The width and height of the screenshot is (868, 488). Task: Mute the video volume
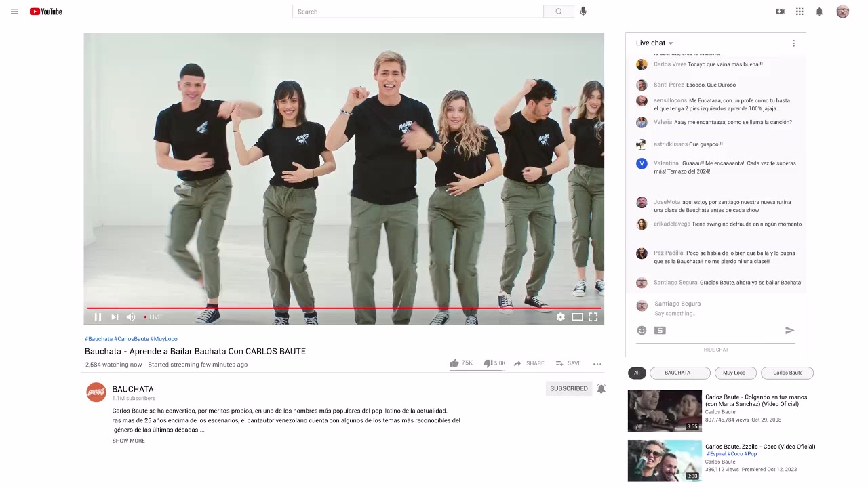click(131, 317)
